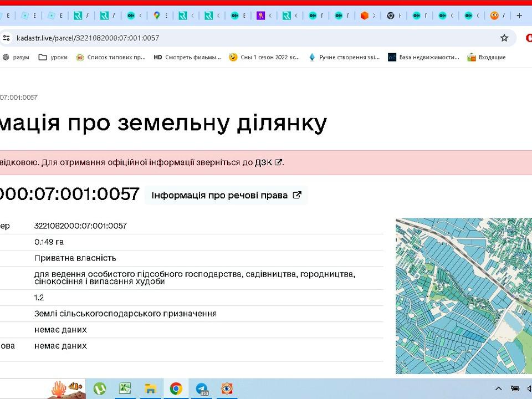Launch Excel from the taskbar
532x399 pixels.
tap(125, 388)
